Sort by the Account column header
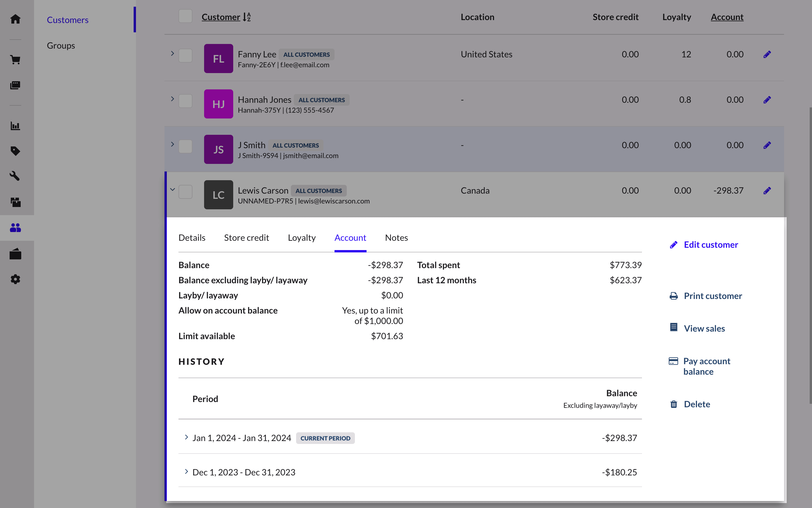The image size is (812, 508). 727,17
